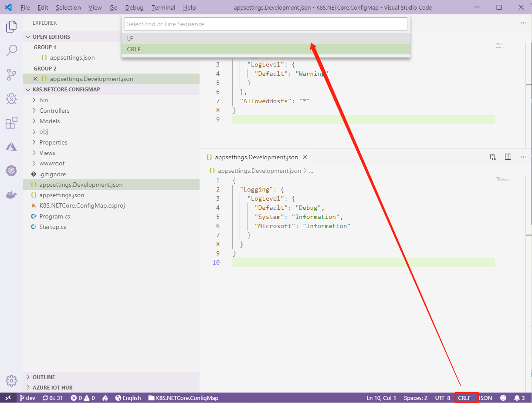The width and height of the screenshot is (532, 403).
Task: Close appsettings.Development.json tab in lower editor
Action: 305,157
